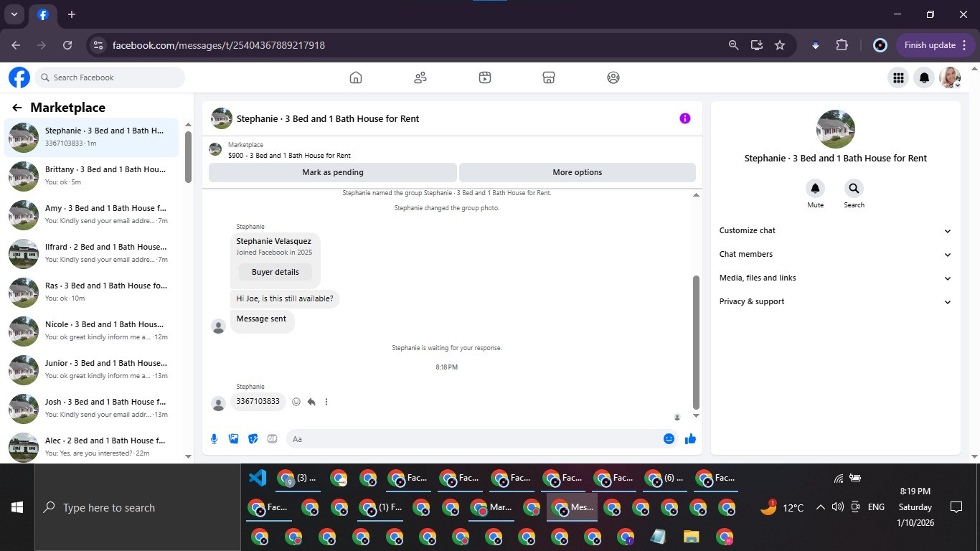Viewport: 980px width, 551px height.
Task: Attach a photo file icon
Action: 233,439
